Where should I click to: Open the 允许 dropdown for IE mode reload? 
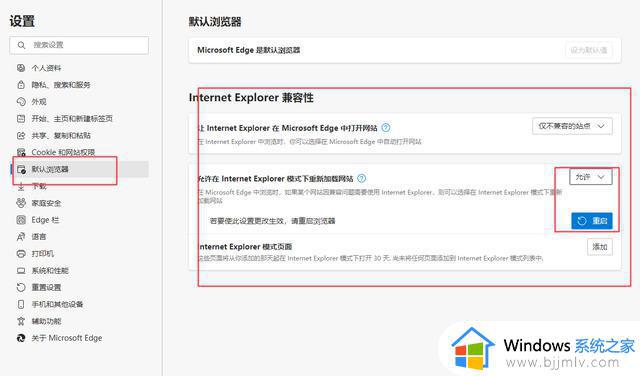[591, 177]
